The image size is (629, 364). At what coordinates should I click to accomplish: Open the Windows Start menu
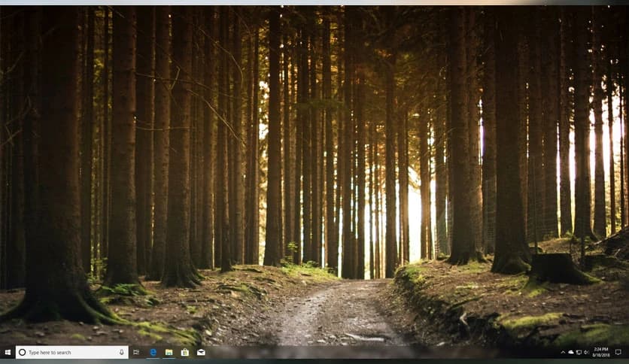[x=8, y=353]
